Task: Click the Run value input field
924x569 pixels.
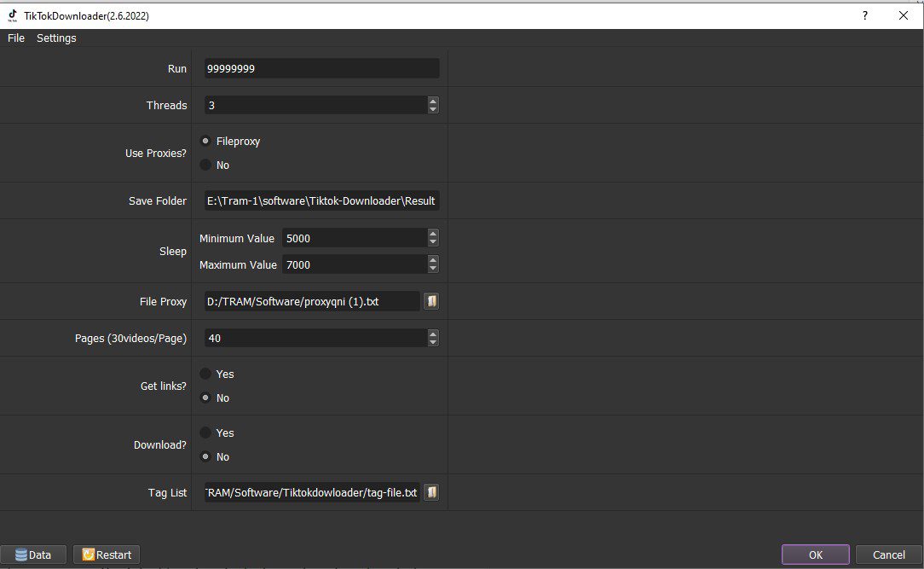Action: [x=321, y=68]
